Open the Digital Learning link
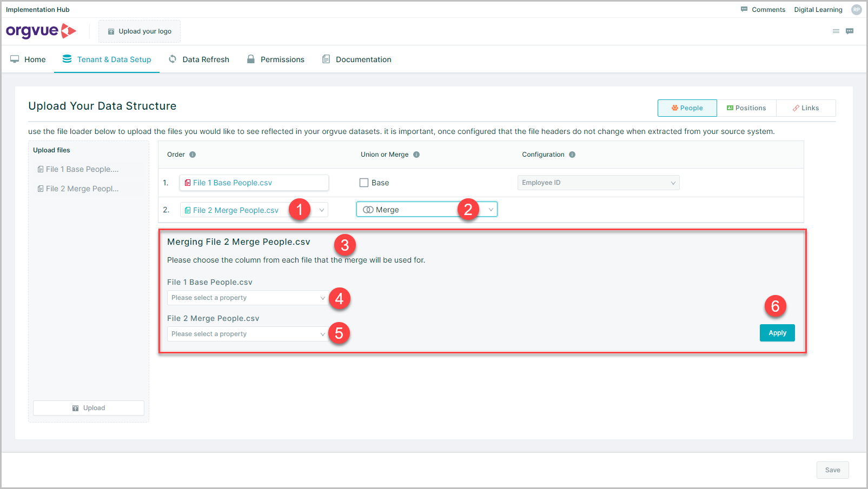Image resolution: width=868 pixels, height=489 pixels. point(818,10)
